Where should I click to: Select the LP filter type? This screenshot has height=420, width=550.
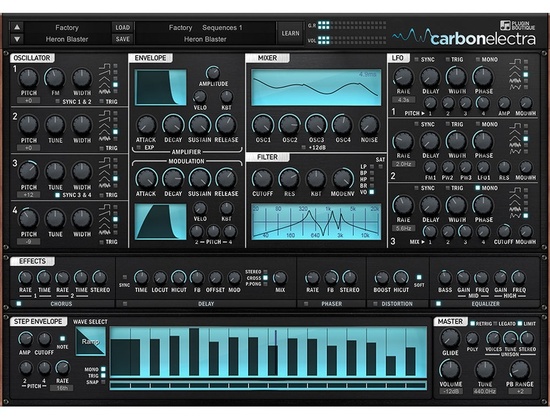click(x=372, y=167)
